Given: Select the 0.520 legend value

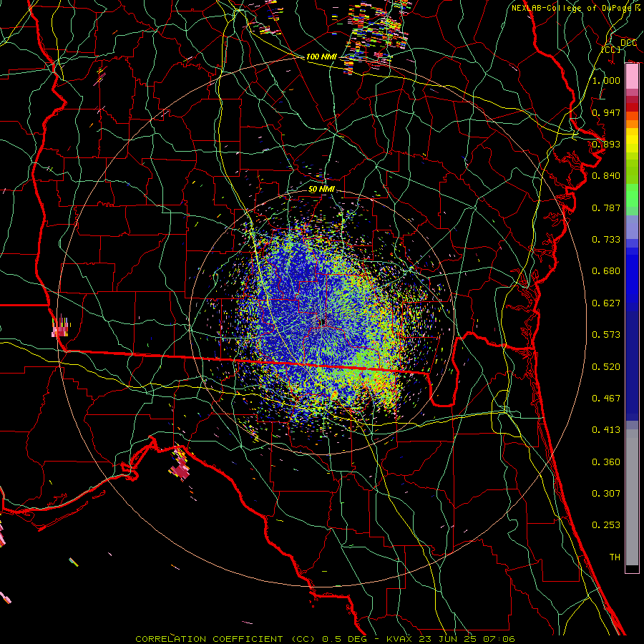Looking at the screenshot, I should (606, 367).
